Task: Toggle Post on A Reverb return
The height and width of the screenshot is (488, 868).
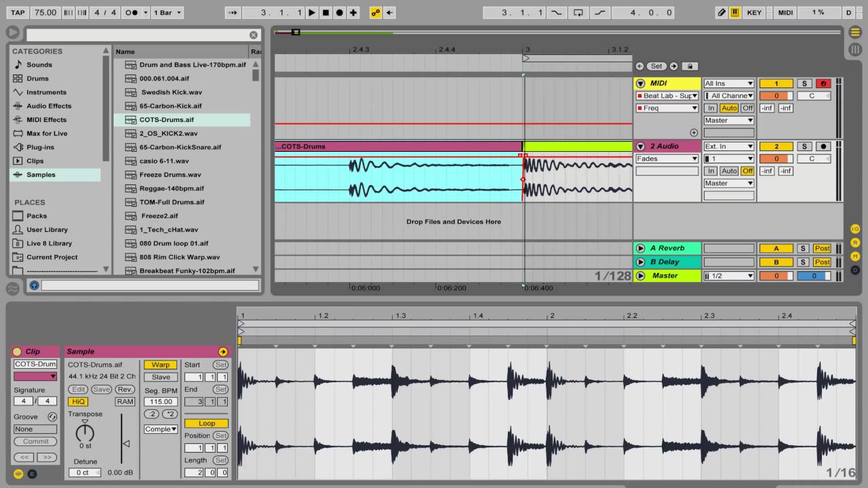Action: pos(822,248)
